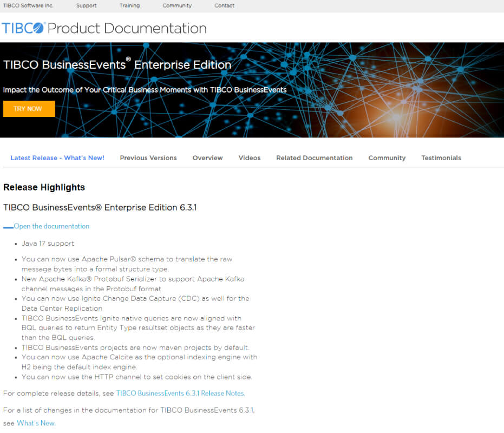Click the Release Highlights heading
This screenshot has width=504, height=433.
44,187
